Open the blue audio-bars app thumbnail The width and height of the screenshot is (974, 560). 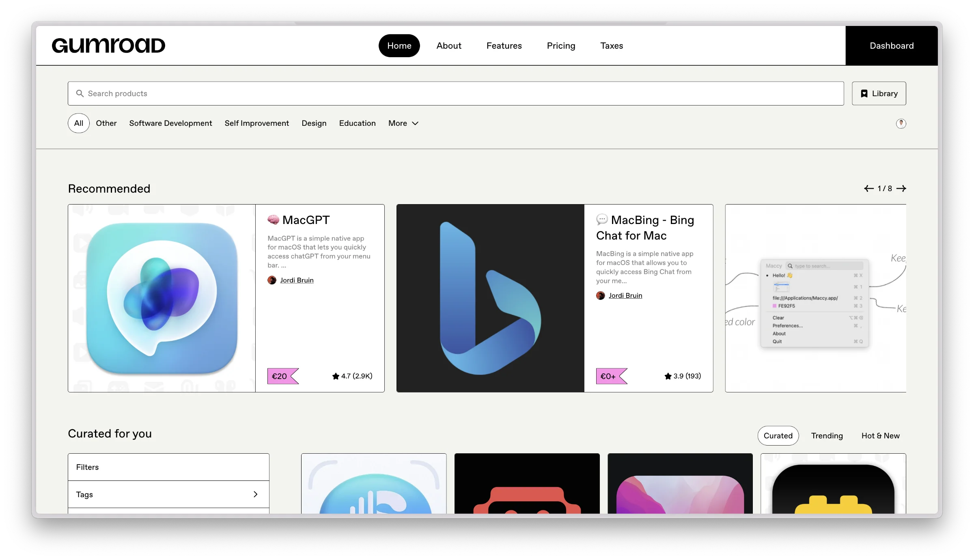coord(374,484)
